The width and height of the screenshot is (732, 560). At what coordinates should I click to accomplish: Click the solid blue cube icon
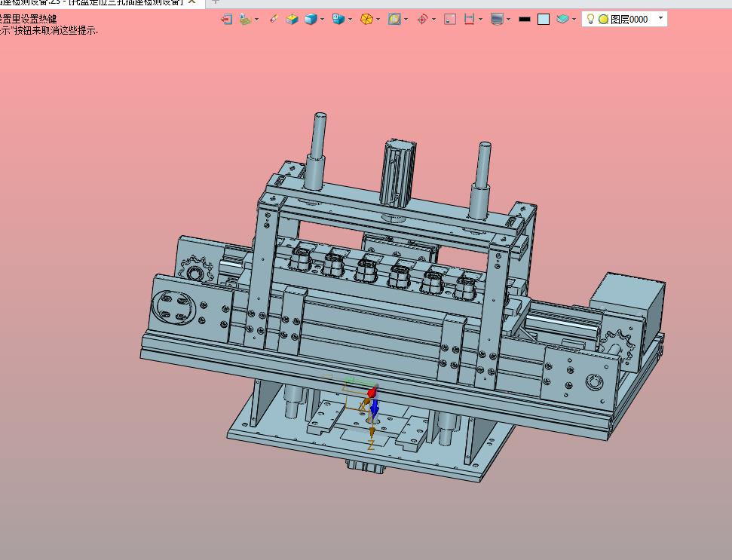coord(311,19)
